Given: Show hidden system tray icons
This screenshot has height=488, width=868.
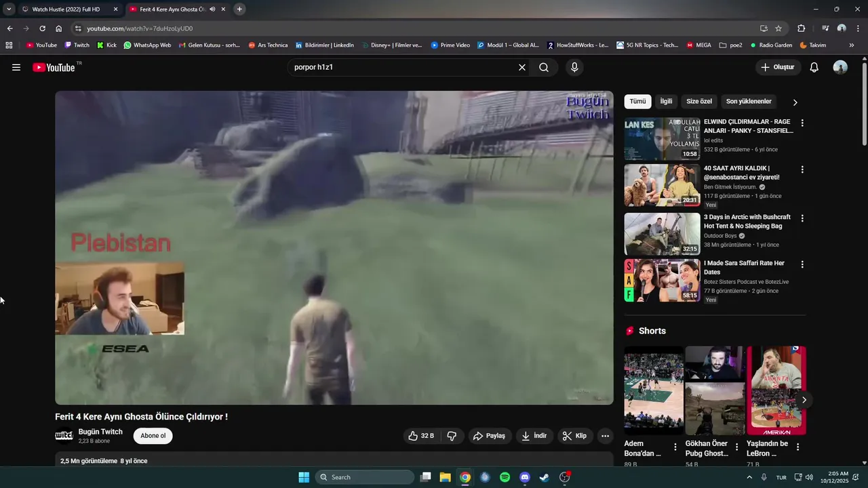Looking at the screenshot, I should tap(749, 477).
